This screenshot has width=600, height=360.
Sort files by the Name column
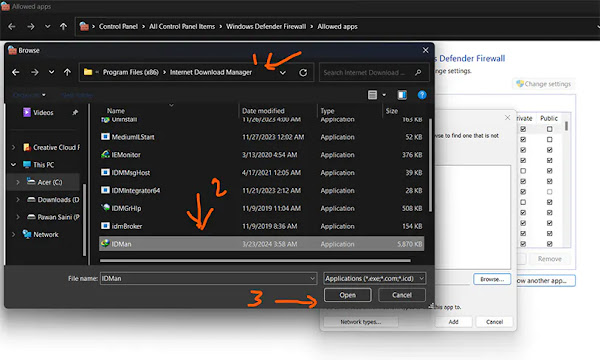(116, 111)
